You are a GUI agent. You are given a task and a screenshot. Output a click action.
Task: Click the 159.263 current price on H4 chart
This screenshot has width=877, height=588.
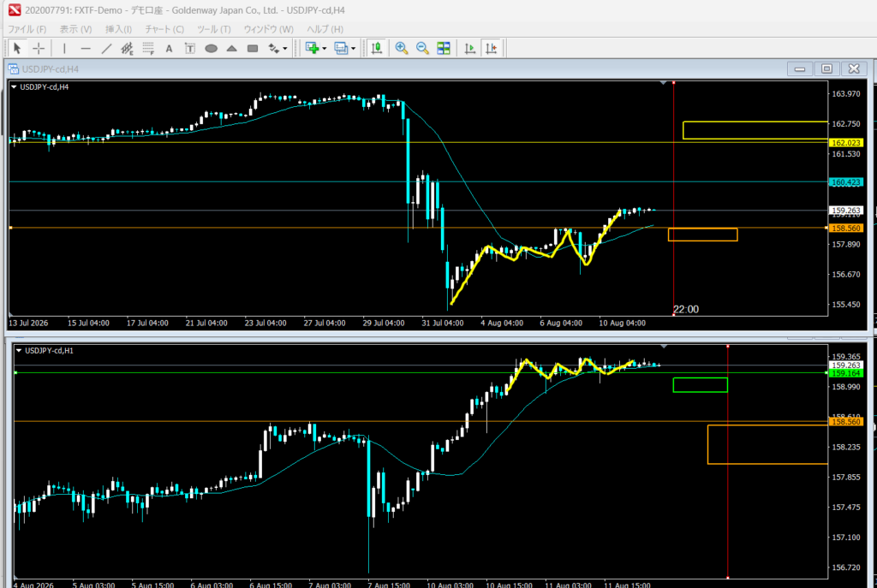coord(846,211)
